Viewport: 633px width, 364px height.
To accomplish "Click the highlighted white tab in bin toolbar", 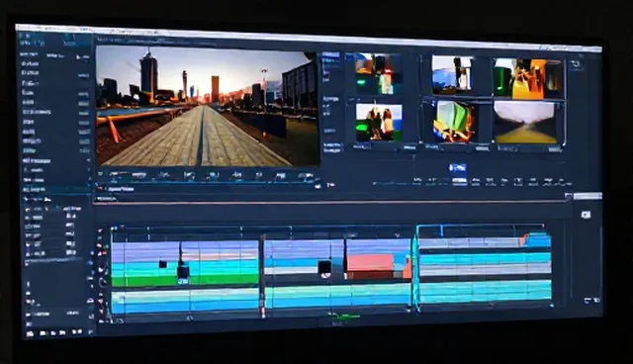I will tap(459, 182).
